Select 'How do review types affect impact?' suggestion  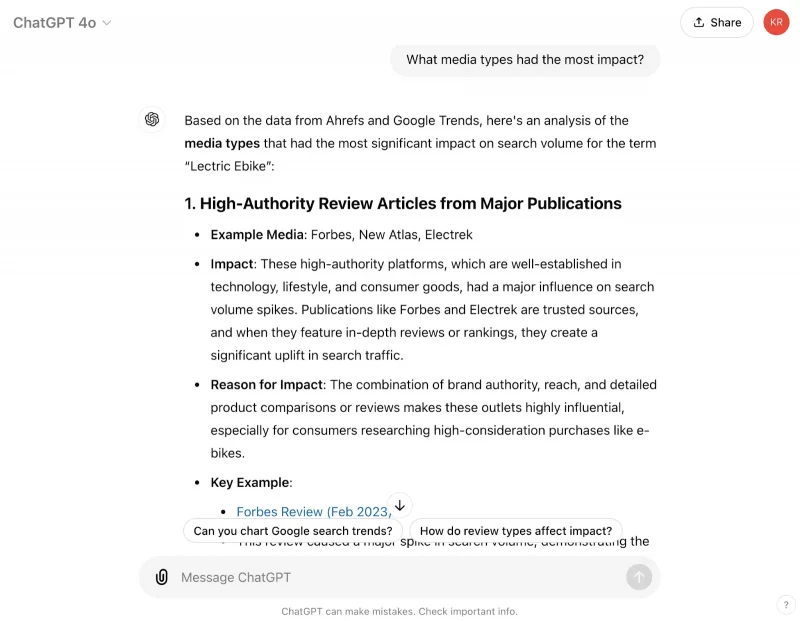pyautogui.click(x=516, y=531)
